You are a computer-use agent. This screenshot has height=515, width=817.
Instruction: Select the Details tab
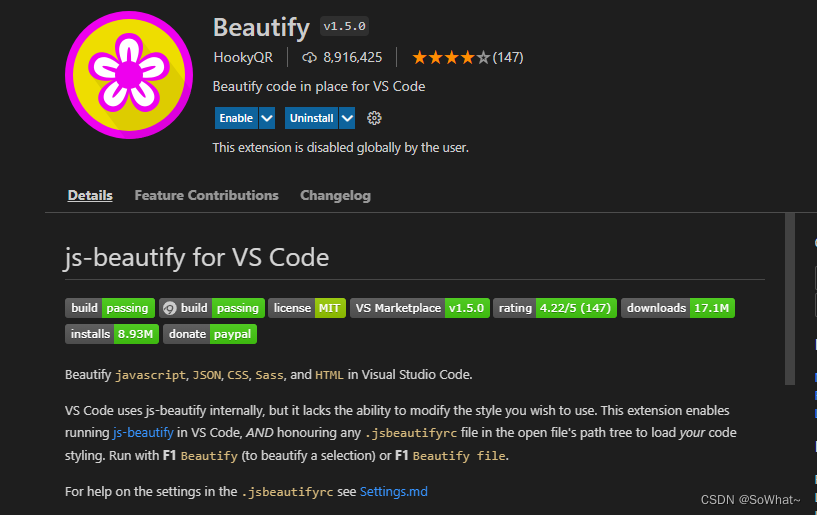(x=90, y=195)
